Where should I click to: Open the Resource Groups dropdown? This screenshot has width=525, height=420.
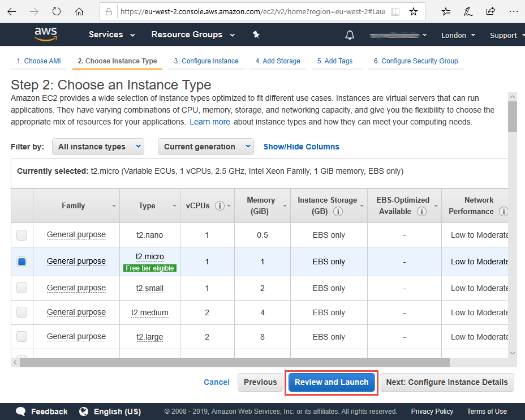click(193, 35)
